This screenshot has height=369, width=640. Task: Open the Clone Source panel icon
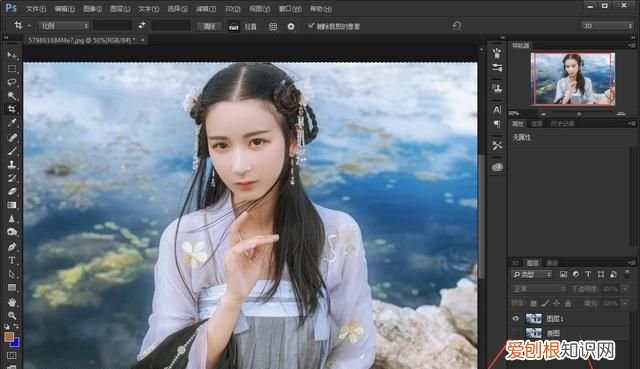(x=497, y=88)
